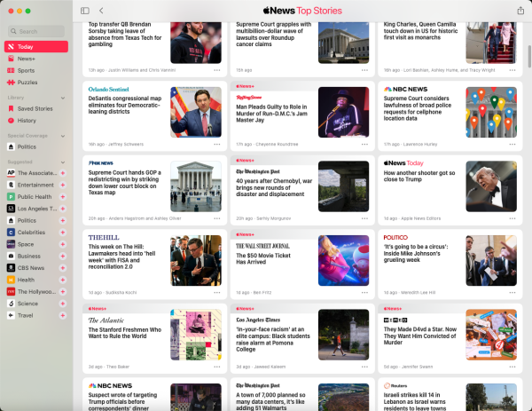Open Saved Stories
Screen dimensions: 532x411
[36, 108]
